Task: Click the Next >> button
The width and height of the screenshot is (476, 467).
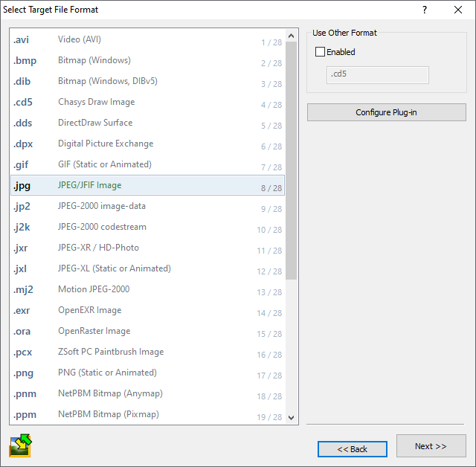Action: pos(431,446)
